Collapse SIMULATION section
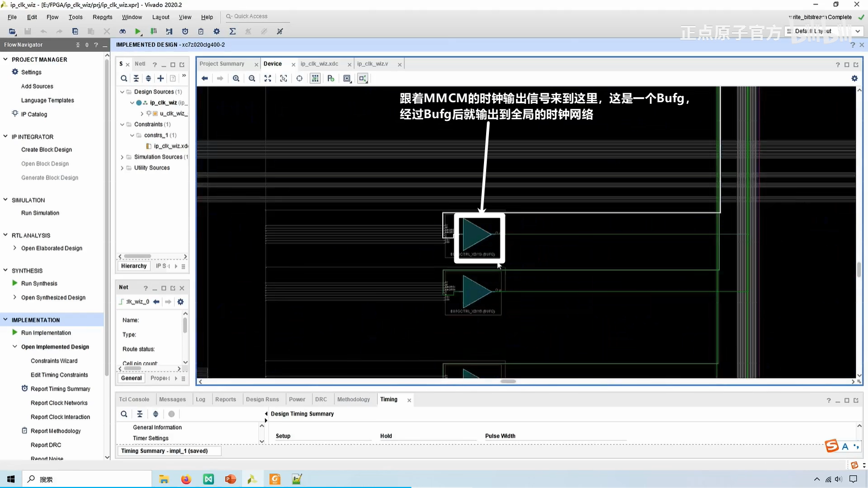 (5, 200)
